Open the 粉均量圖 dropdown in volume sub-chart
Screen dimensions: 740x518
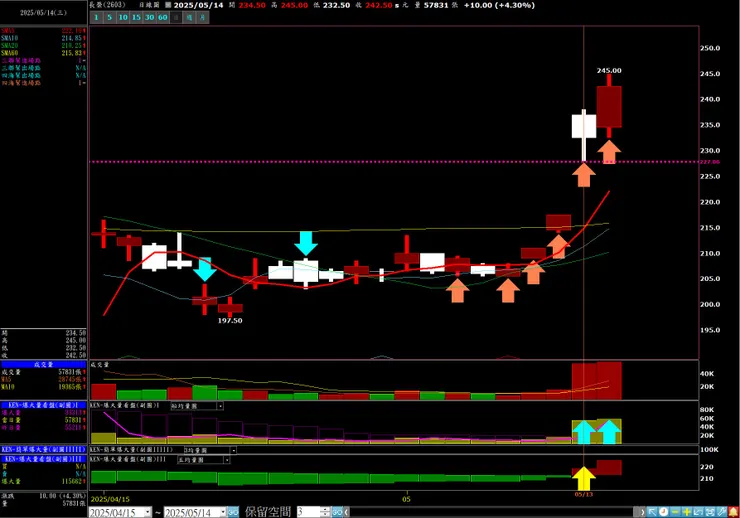(220, 406)
